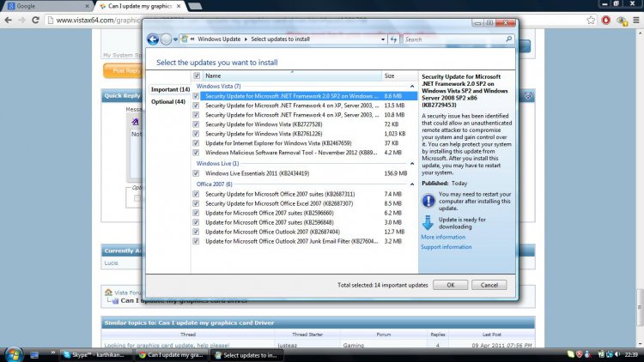The height and width of the screenshot is (362, 644).
Task: Click Chrome's back navigation arrow
Action: (9, 20)
